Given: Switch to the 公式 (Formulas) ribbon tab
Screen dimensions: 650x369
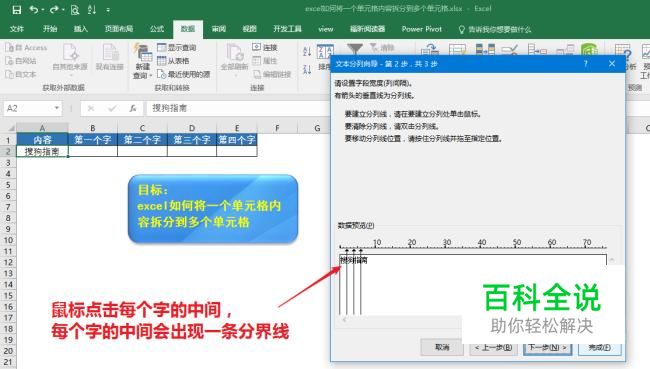Looking at the screenshot, I should pyautogui.click(x=157, y=29).
